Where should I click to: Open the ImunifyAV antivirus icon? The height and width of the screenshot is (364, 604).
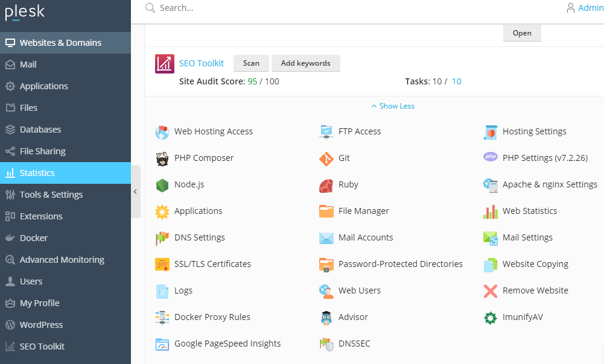click(x=490, y=317)
